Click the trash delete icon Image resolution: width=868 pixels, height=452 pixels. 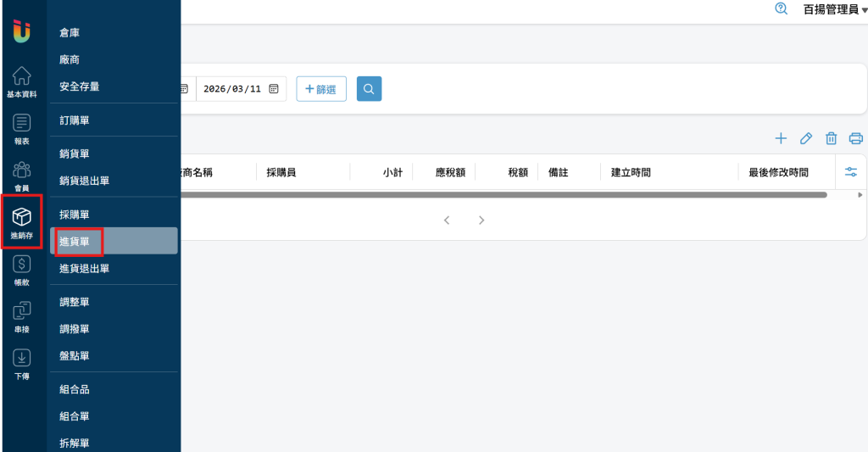click(x=832, y=138)
